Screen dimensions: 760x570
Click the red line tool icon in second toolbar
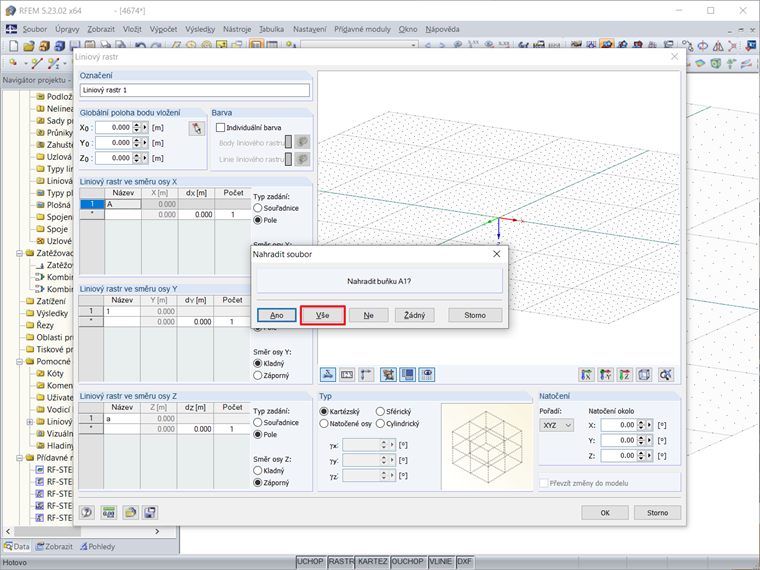(37, 63)
